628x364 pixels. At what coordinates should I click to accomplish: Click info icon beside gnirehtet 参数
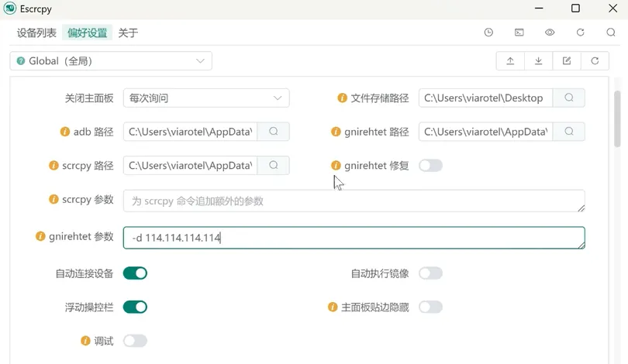[x=40, y=236]
